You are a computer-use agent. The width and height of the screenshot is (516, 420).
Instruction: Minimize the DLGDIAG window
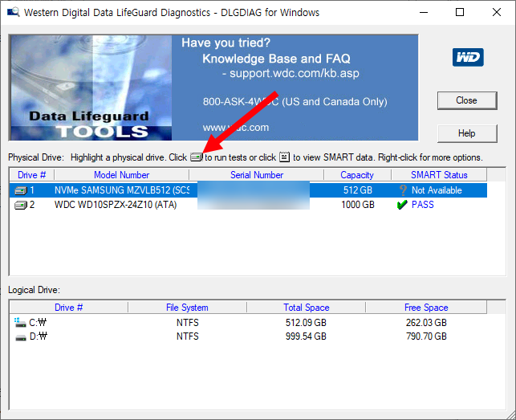(424, 13)
